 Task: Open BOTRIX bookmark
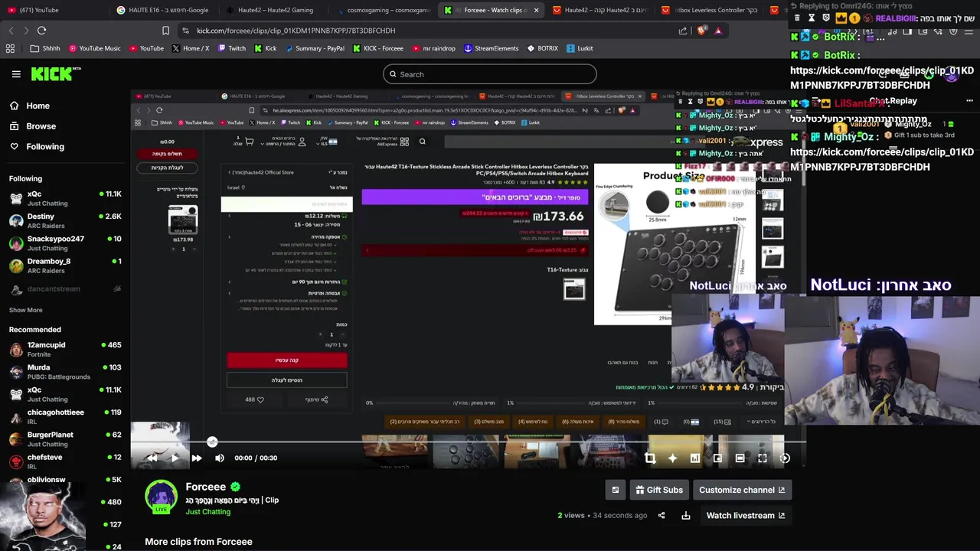coord(542,48)
